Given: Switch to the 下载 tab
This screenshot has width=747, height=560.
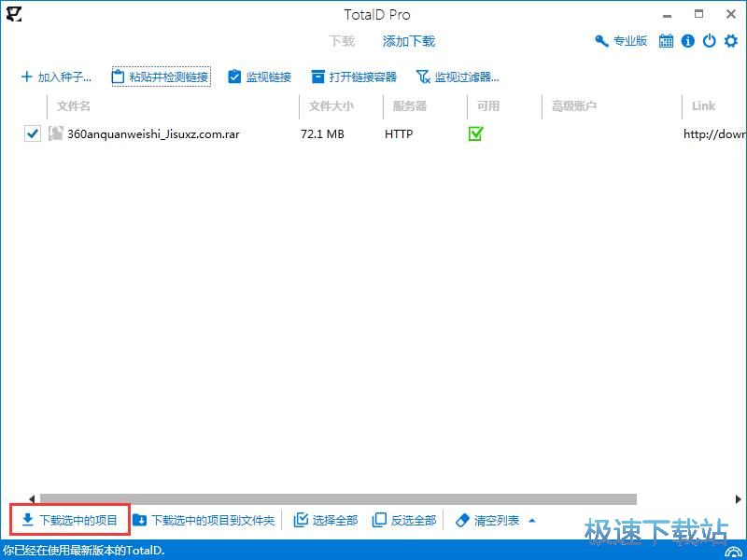Looking at the screenshot, I should tap(342, 41).
